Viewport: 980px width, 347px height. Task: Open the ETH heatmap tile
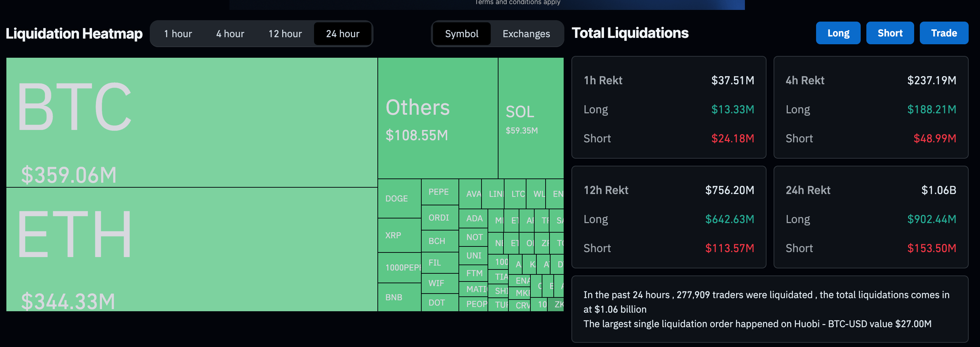tap(192, 249)
